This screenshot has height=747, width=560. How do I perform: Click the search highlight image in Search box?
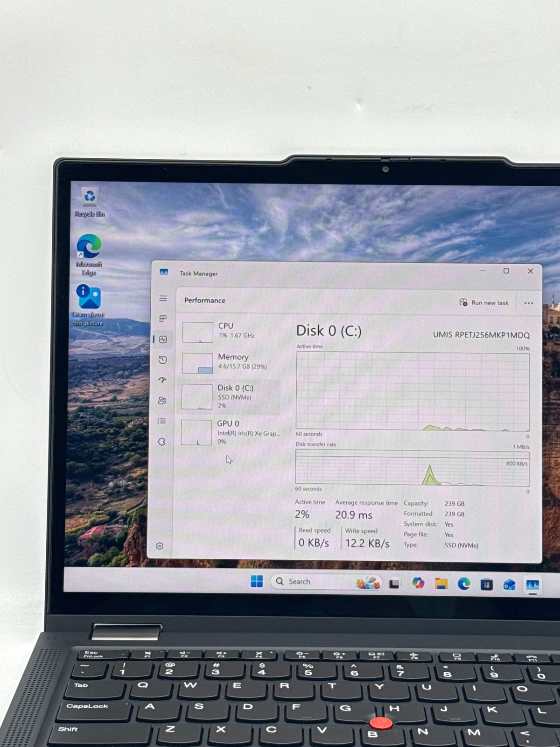coord(368,583)
